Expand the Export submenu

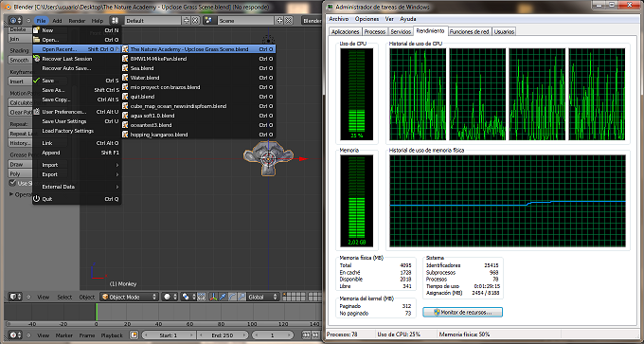(77, 174)
